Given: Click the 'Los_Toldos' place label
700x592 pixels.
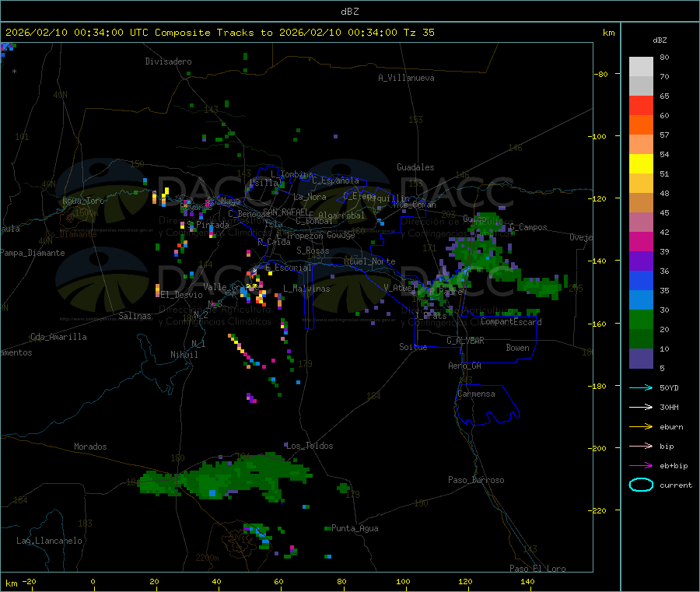Looking at the screenshot, I should click(x=310, y=446).
